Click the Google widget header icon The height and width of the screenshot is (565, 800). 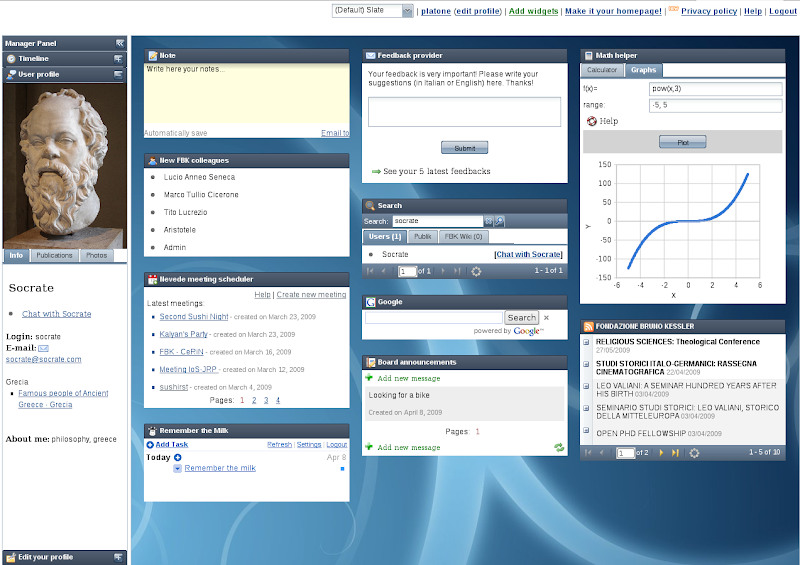(371, 302)
